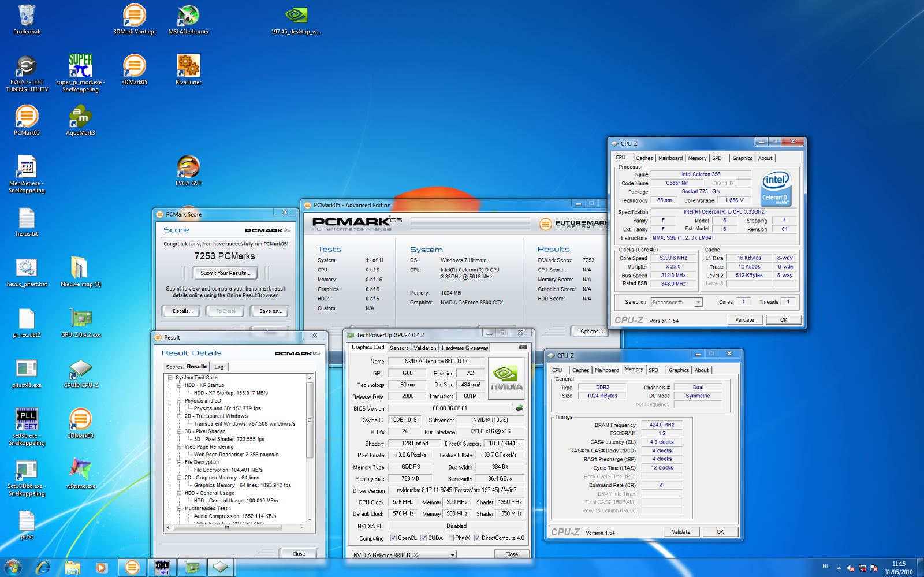This screenshot has width=924, height=577.
Task: Collapse the HDD - XP Startup node
Action: pos(180,385)
